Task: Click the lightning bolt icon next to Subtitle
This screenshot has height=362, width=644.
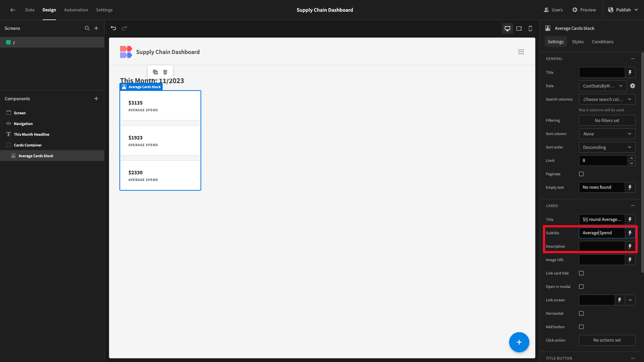Action: tap(630, 233)
